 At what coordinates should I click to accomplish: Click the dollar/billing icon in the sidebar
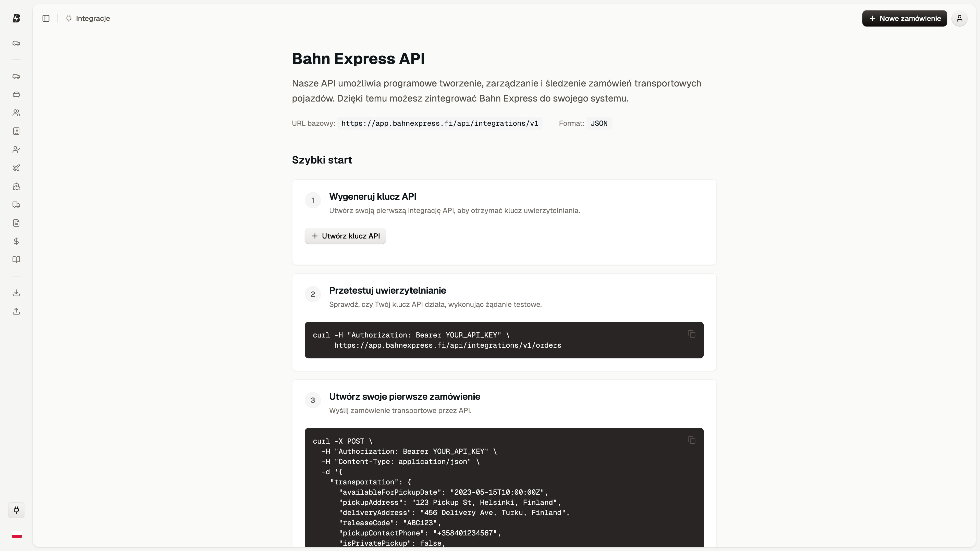[16, 241]
